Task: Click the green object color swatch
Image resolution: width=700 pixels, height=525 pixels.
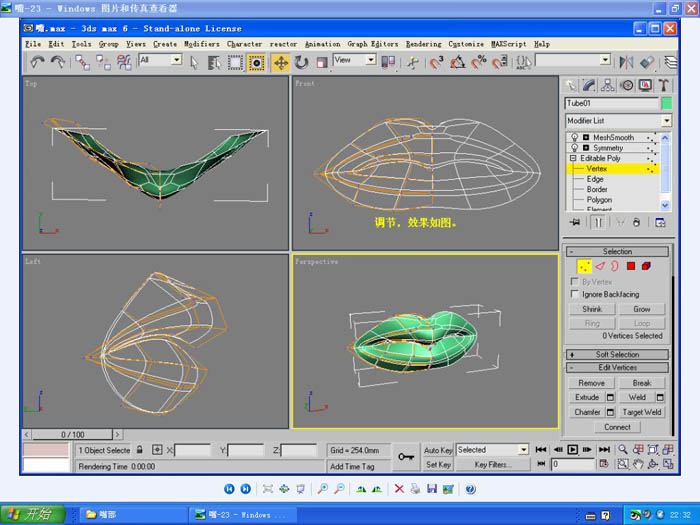Action: click(666, 103)
